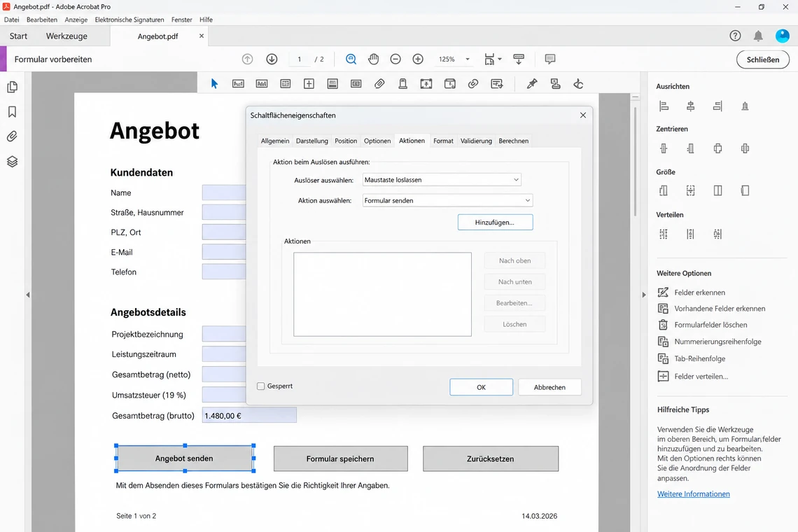Switch to the Werkzeuge tab

coord(66,36)
